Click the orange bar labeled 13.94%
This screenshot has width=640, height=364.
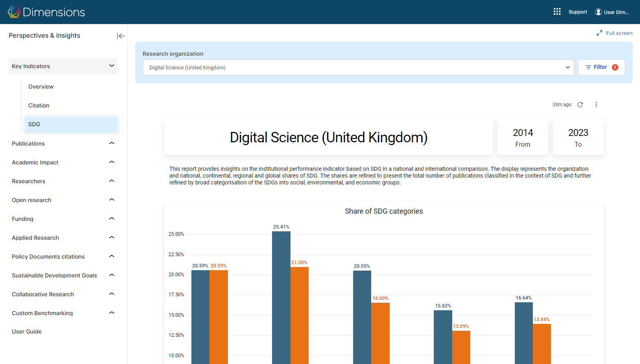542,344
